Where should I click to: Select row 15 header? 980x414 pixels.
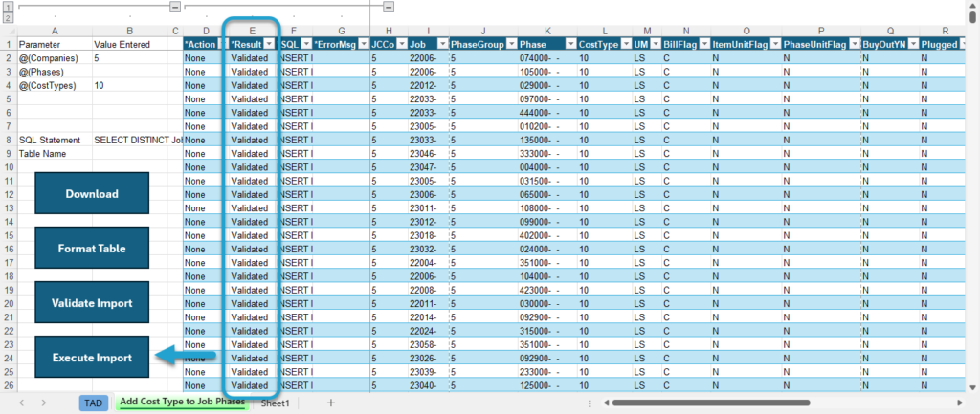pos(9,235)
